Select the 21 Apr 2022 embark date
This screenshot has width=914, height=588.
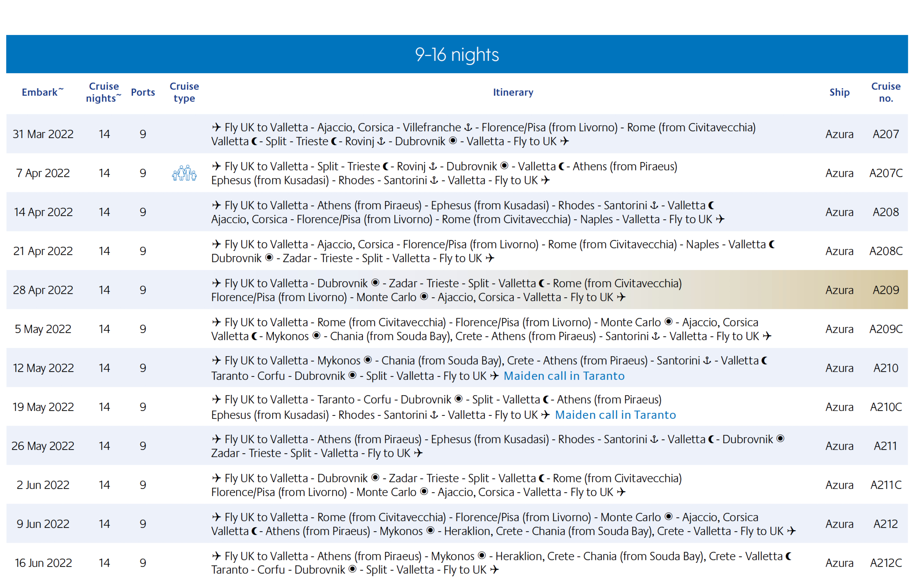coord(43,251)
